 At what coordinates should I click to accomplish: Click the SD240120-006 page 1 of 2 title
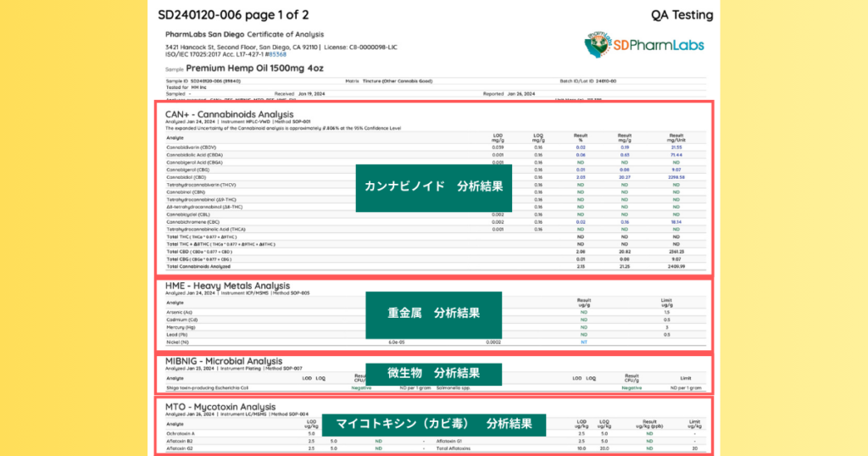[233, 14]
